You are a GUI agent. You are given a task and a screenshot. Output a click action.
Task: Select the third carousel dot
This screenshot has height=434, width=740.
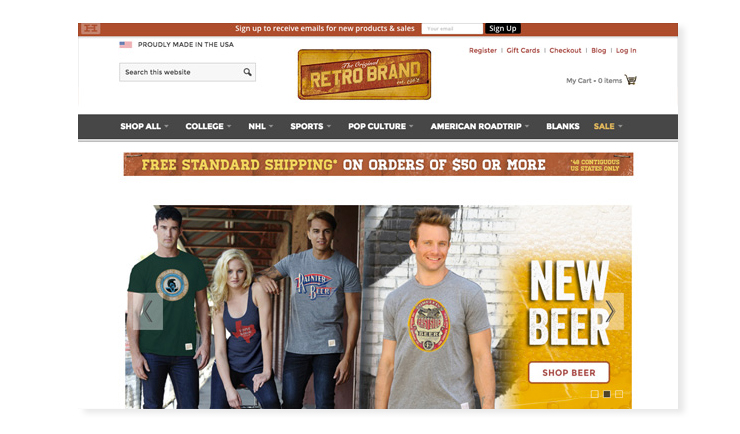click(x=619, y=394)
